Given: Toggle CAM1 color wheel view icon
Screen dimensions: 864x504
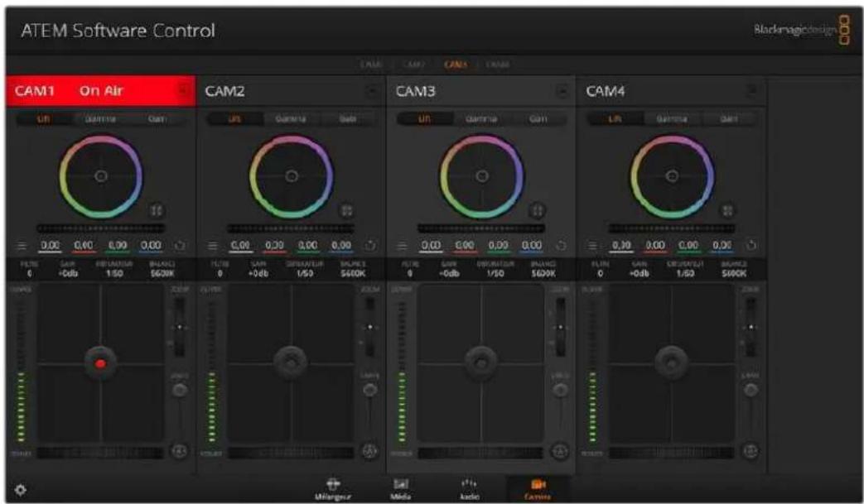Looking at the screenshot, I should (x=157, y=211).
